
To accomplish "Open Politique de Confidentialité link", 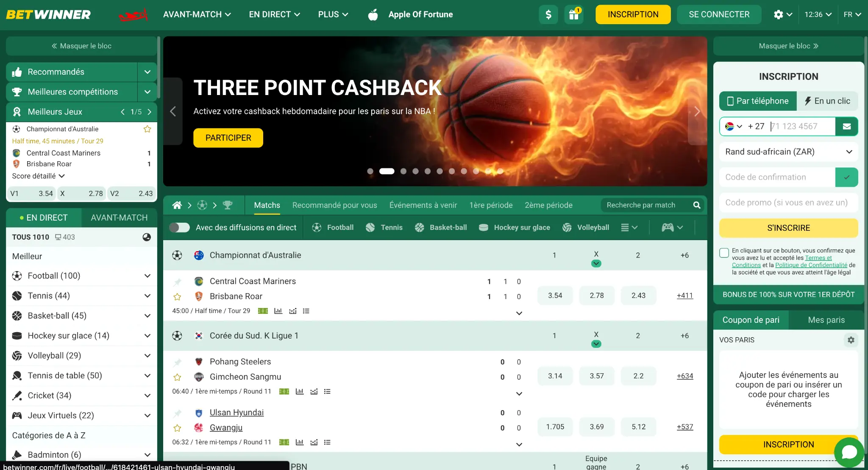I will pyautogui.click(x=811, y=265).
